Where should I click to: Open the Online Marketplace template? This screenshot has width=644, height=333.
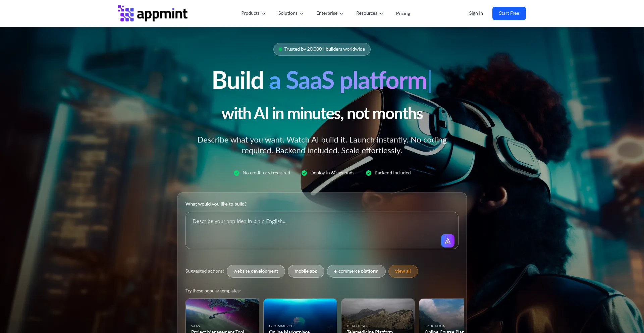coord(300,316)
